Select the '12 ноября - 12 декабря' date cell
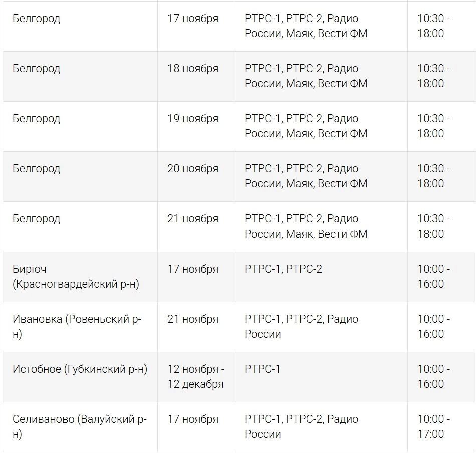Image resolution: width=476 pixels, height=453 pixels. [196, 377]
